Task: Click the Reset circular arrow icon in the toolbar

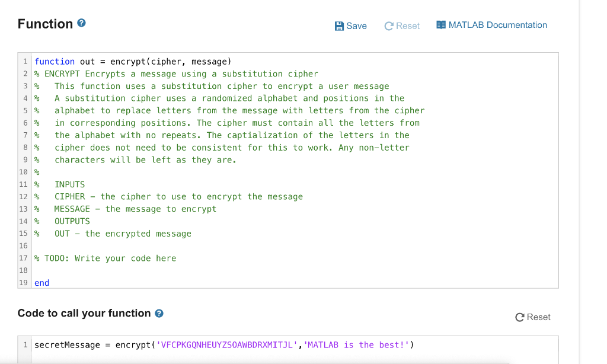Action: click(x=389, y=25)
